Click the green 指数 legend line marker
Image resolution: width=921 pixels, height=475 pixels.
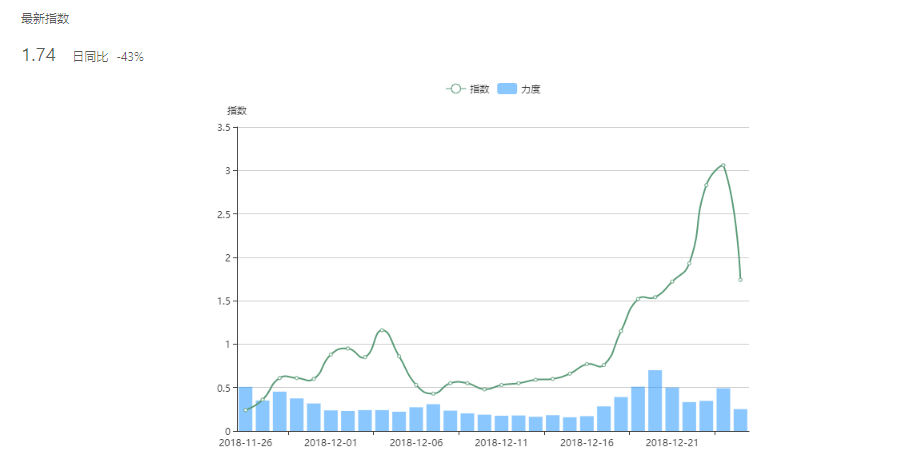[x=456, y=89]
